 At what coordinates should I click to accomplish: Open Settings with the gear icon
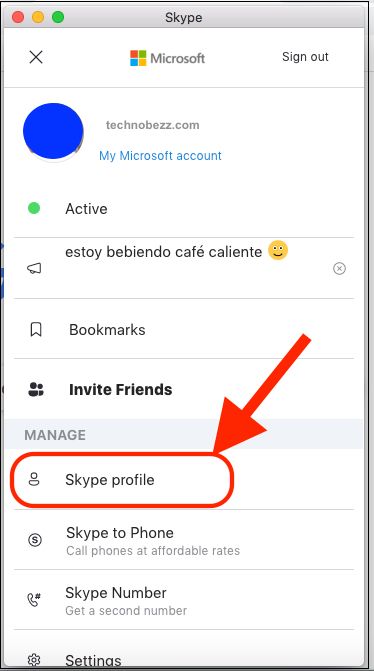pos(34,659)
